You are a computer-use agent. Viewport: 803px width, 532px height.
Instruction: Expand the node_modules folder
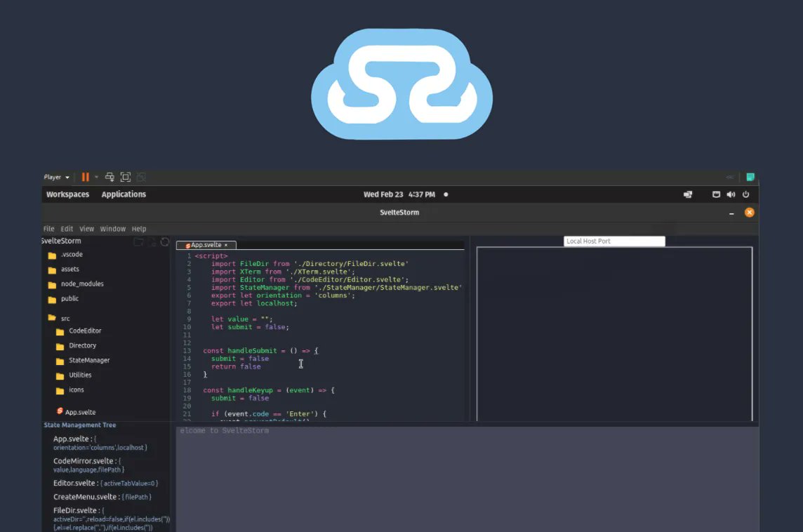point(76,284)
